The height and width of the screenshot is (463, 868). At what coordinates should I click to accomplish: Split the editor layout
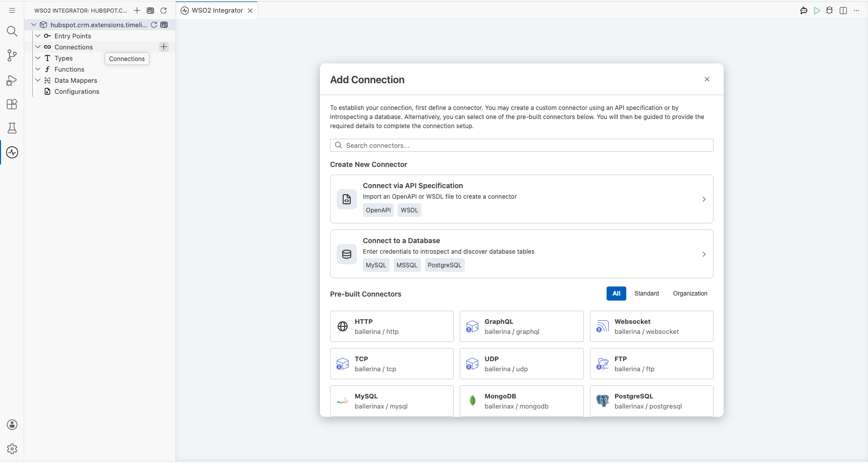click(x=843, y=11)
